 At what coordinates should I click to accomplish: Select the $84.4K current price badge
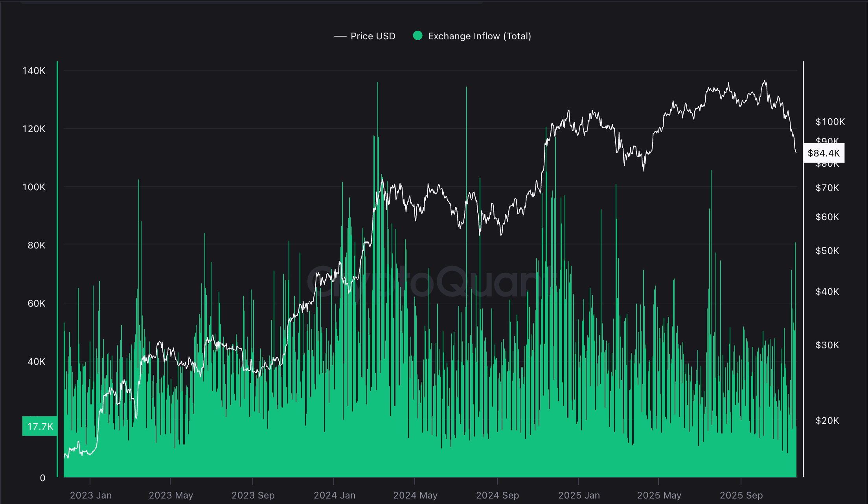[824, 153]
